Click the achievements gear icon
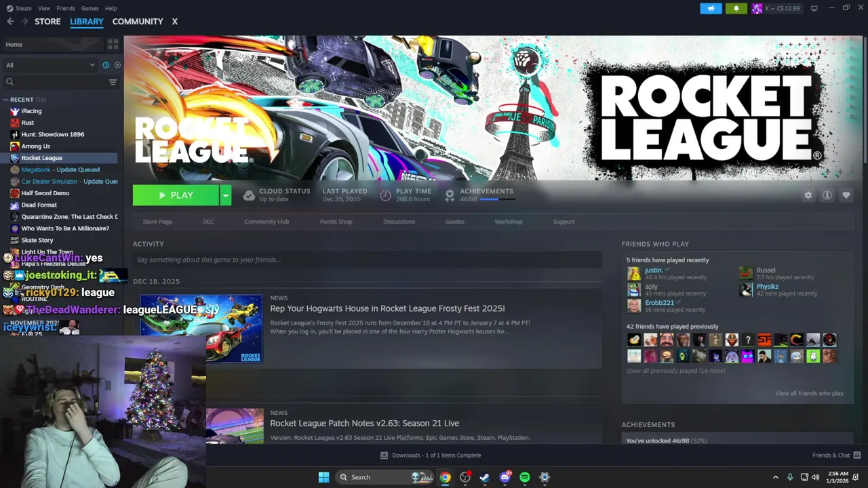The width and height of the screenshot is (868, 488). pos(450,195)
